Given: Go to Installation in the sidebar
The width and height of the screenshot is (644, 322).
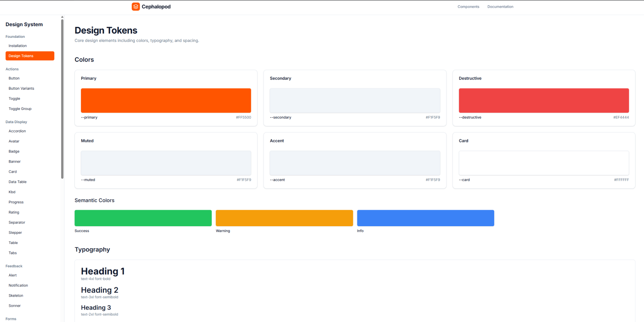Looking at the screenshot, I should (30, 46).
